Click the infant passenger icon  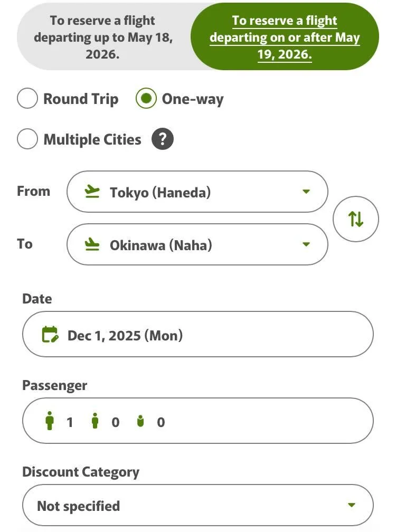click(140, 422)
